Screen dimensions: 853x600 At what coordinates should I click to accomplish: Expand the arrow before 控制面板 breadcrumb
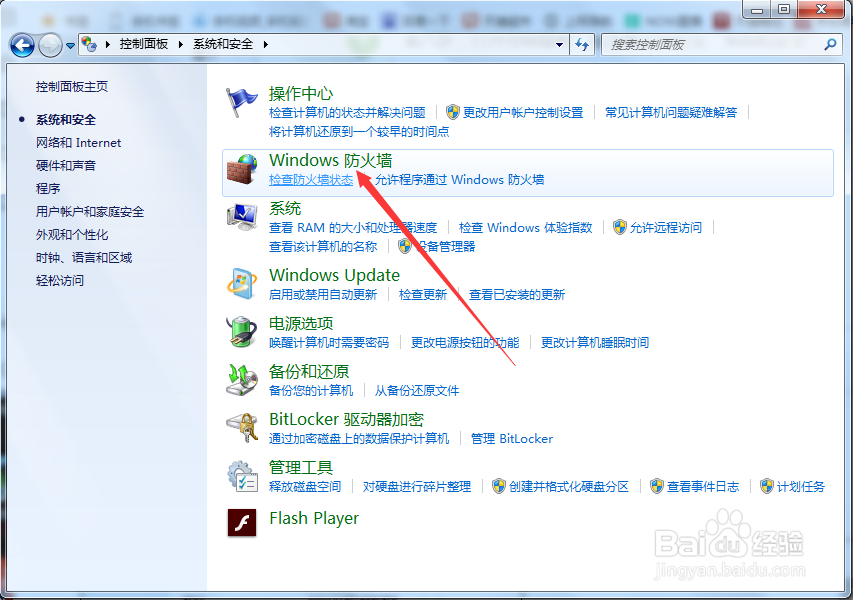pos(108,44)
